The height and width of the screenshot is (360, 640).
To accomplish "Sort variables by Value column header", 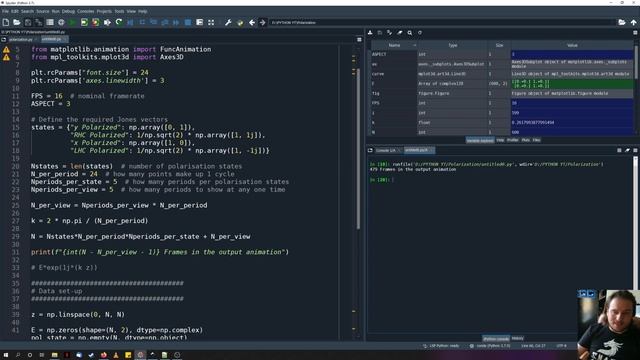I will pyautogui.click(x=572, y=45).
